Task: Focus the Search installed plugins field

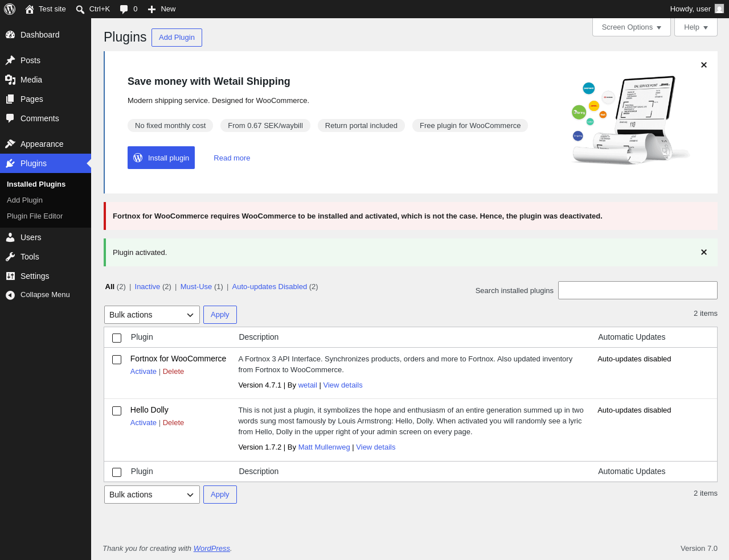Action: 638,290
